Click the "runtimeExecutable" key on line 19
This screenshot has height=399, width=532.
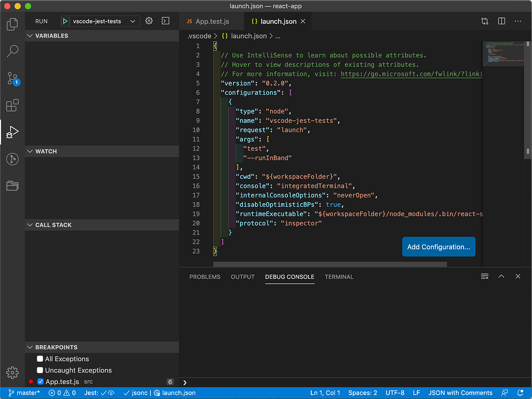tap(271, 214)
